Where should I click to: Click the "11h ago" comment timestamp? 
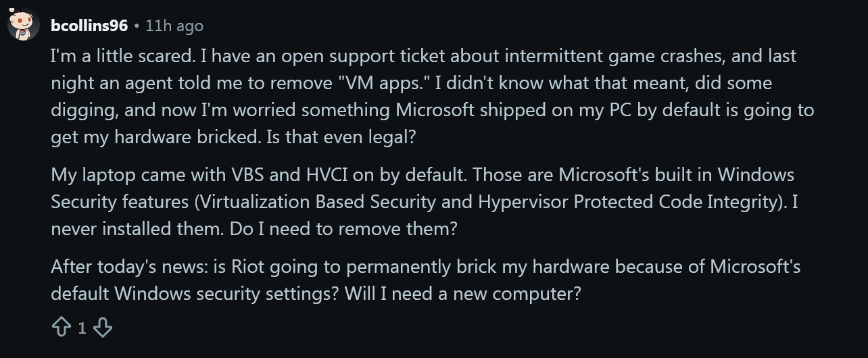click(174, 26)
